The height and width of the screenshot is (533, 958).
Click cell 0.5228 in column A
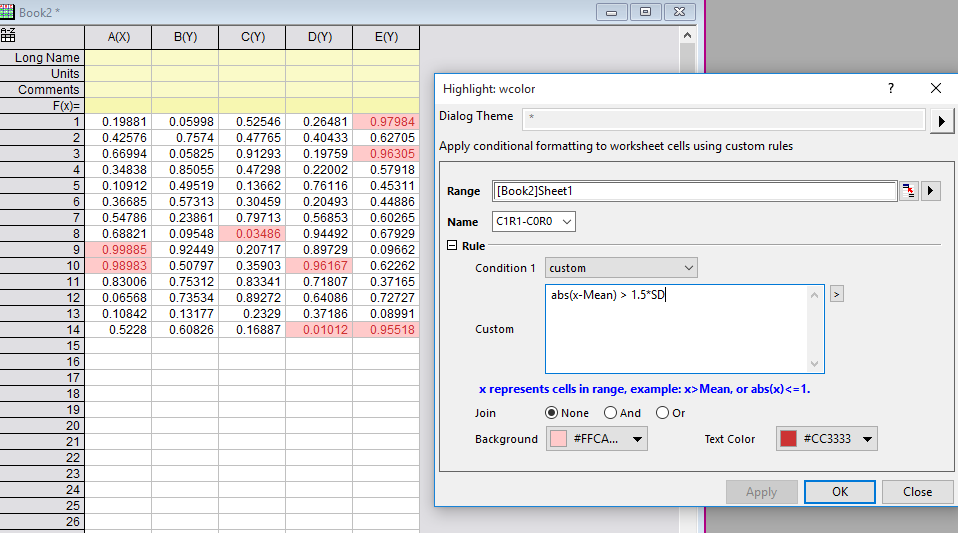tap(119, 329)
